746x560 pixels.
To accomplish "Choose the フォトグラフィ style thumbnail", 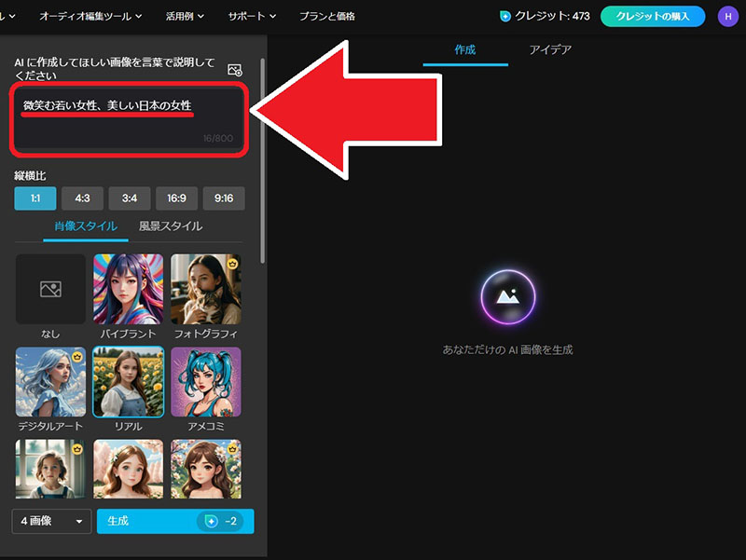I will (206, 289).
